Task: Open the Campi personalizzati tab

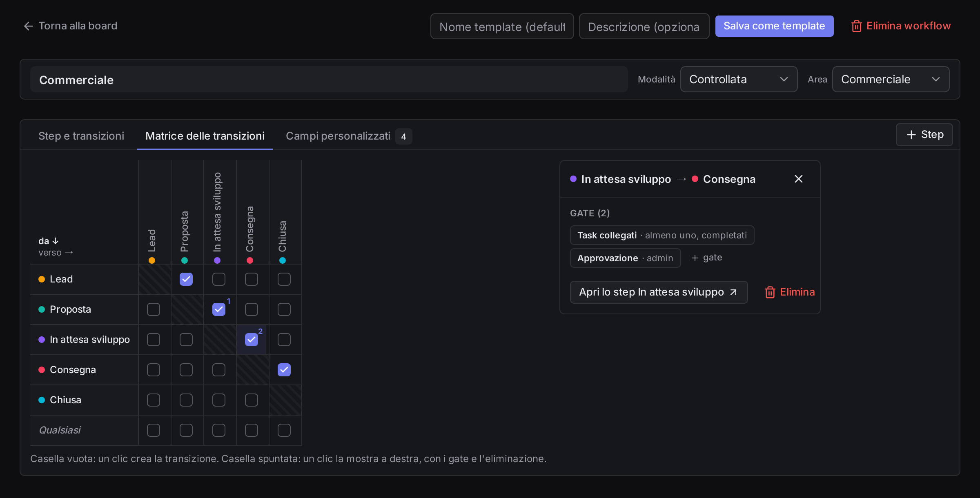Action: [x=349, y=136]
